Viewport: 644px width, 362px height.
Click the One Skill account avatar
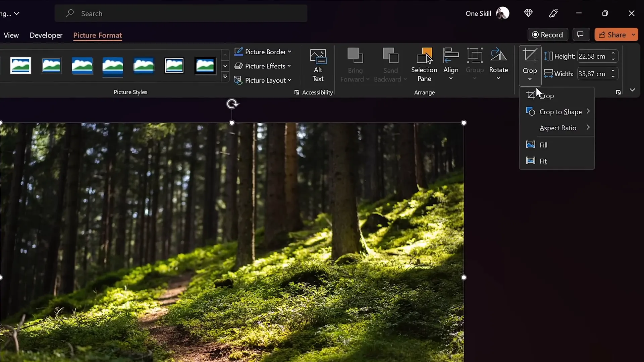tap(502, 13)
